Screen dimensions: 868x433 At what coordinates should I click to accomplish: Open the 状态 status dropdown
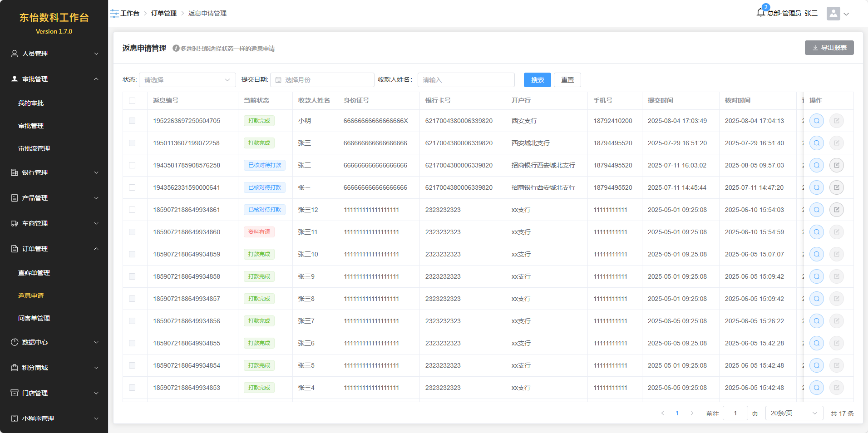(x=187, y=80)
